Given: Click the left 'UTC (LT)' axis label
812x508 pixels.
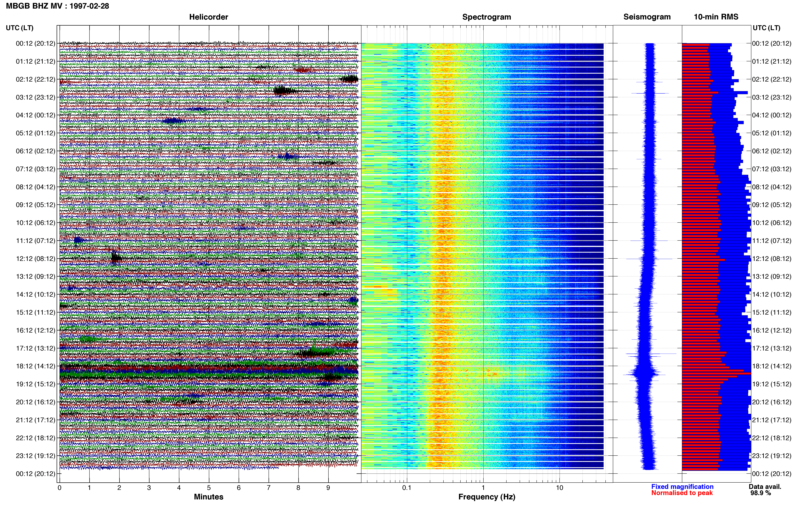Looking at the screenshot, I should point(20,28).
